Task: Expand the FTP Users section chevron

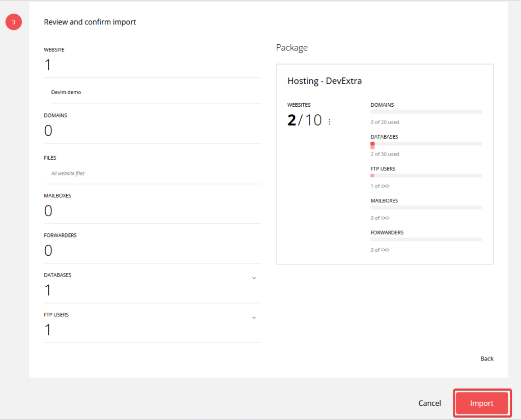Action: (x=254, y=318)
